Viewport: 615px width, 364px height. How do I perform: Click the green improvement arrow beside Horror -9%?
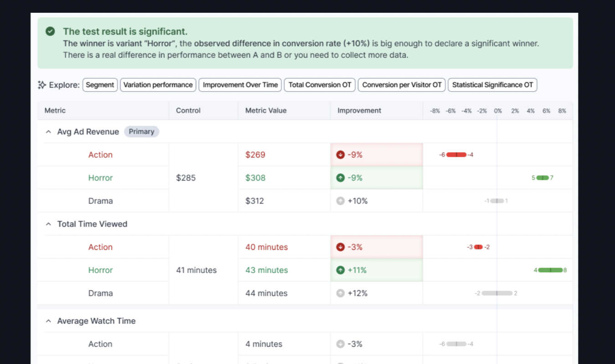(x=340, y=177)
